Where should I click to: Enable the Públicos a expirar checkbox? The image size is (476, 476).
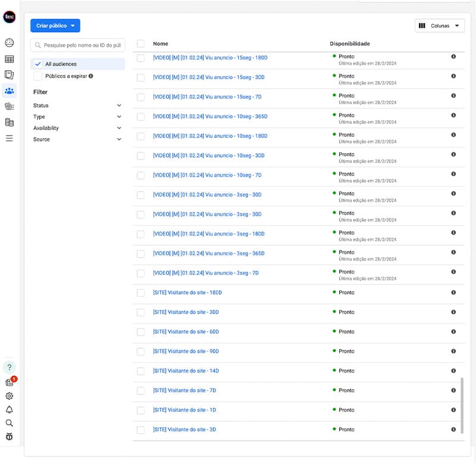(38, 76)
